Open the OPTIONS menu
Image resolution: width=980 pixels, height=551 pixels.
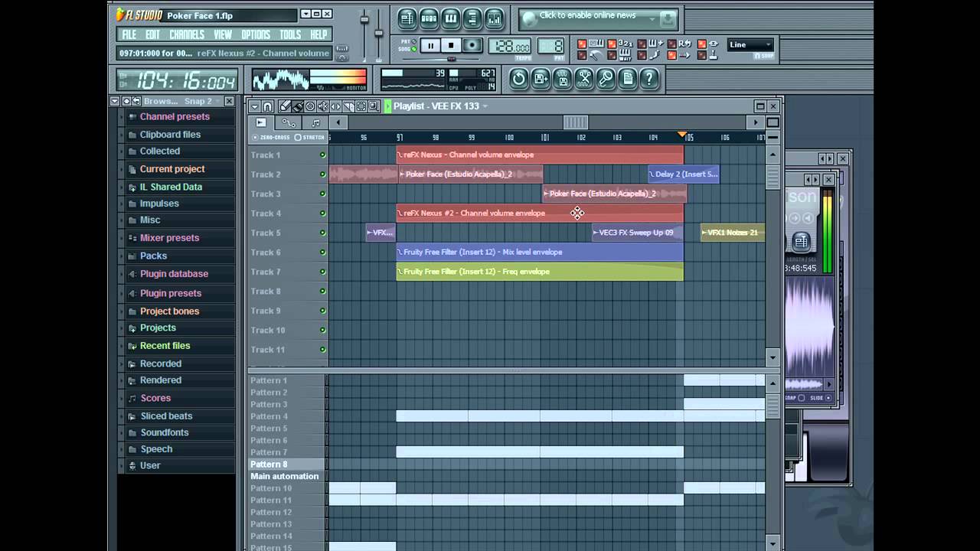tap(256, 34)
